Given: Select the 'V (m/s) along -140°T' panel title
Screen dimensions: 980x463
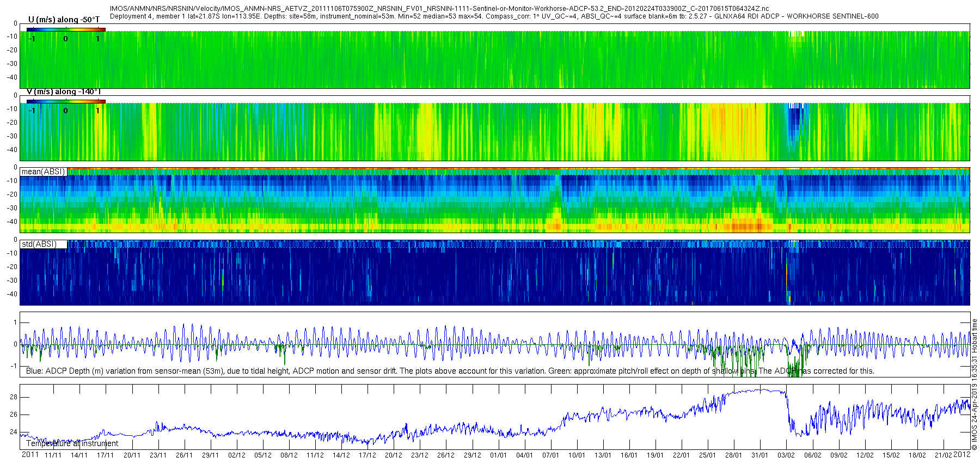Looking at the screenshot, I should [x=64, y=92].
